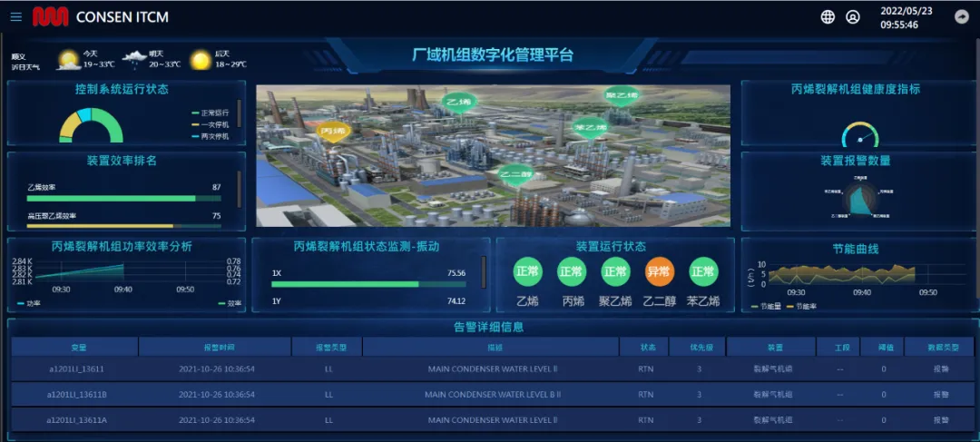Click the 乙烯 normal status circle
This screenshot has height=442, width=980.
coord(527,271)
